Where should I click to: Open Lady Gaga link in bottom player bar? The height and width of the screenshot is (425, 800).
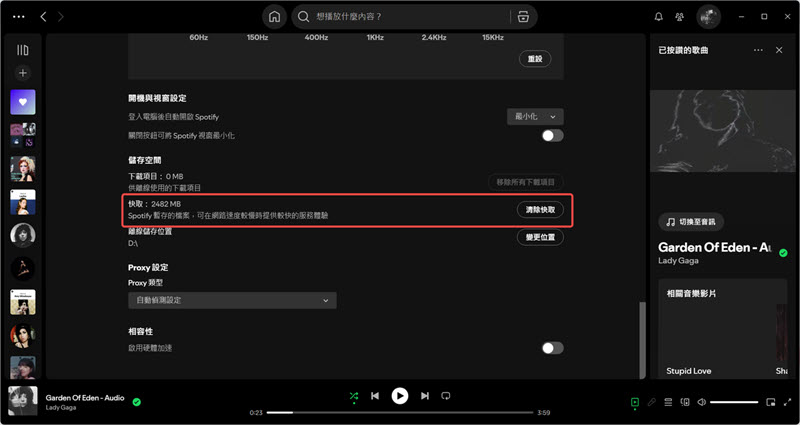[x=61, y=408]
